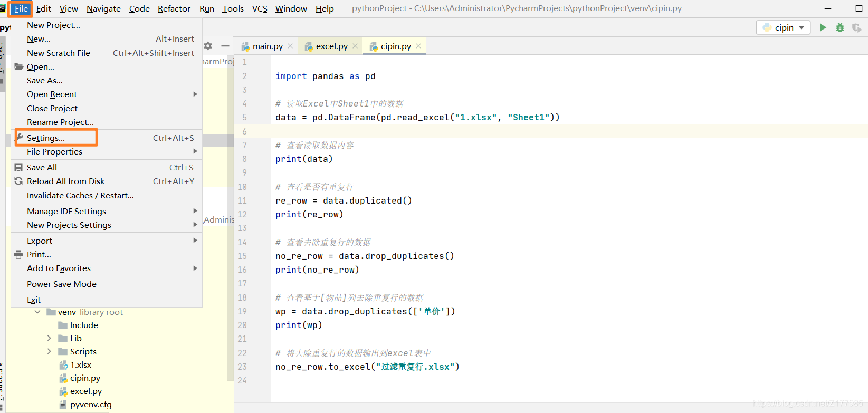Open the Navigate menu
The image size is (868, 413).
pos(103,8)
